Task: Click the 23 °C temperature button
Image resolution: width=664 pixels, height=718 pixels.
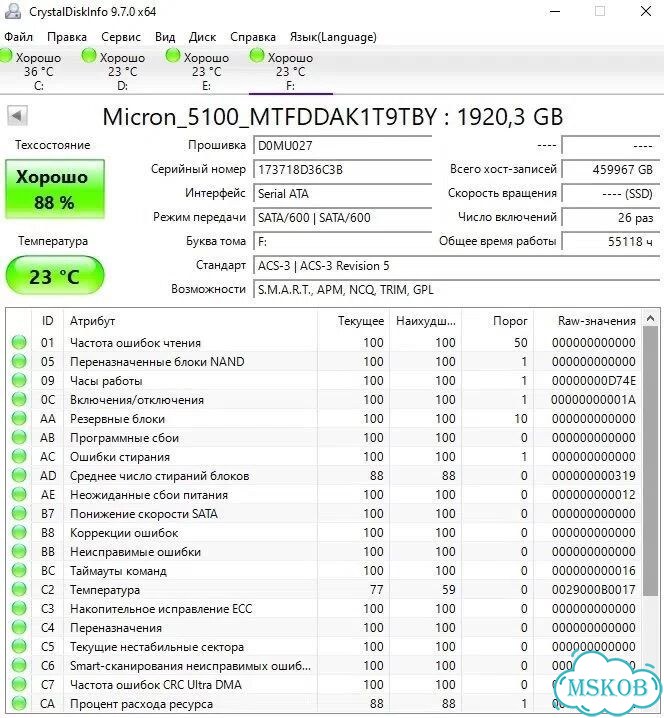Action: click(x=55, y=275)
